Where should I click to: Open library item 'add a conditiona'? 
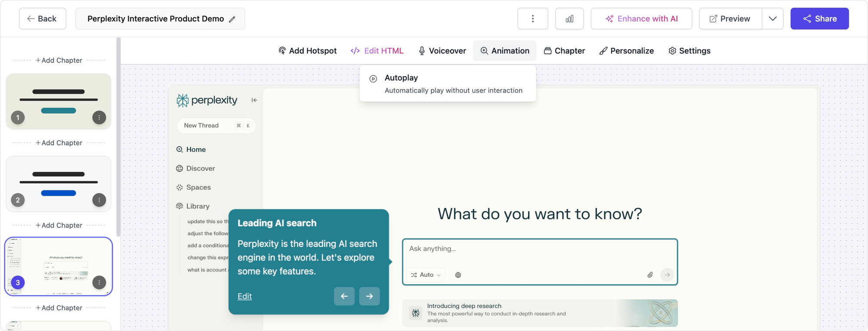(207, 246)
